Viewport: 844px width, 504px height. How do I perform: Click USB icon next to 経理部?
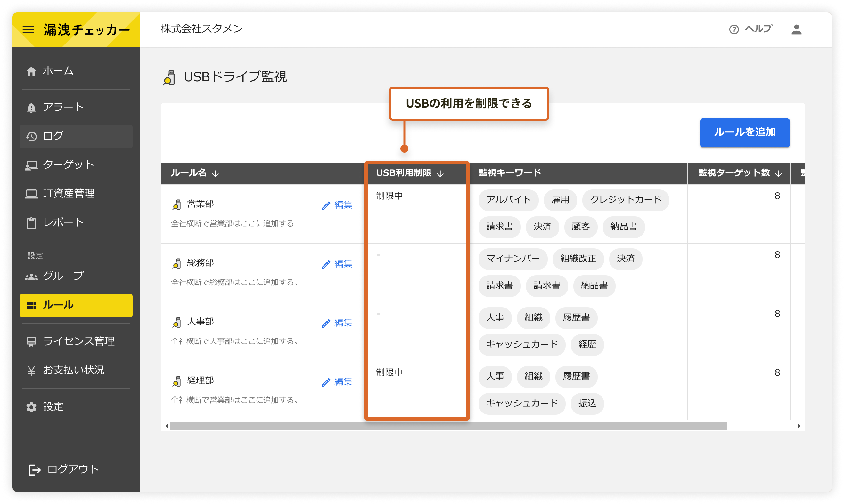pos(176,381)
